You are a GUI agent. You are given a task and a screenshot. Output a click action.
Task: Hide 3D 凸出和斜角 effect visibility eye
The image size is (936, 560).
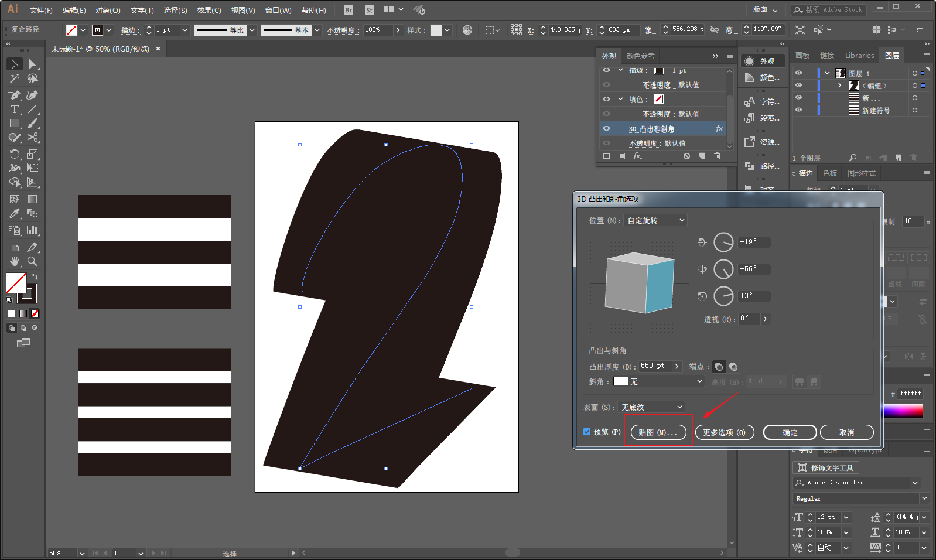(x=606, y=128)
